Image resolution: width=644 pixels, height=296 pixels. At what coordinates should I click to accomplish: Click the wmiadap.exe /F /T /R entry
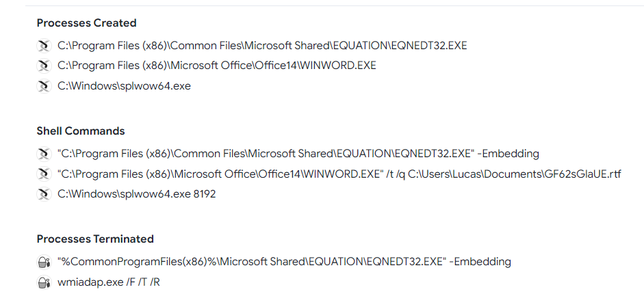click(x=108, y=282)
